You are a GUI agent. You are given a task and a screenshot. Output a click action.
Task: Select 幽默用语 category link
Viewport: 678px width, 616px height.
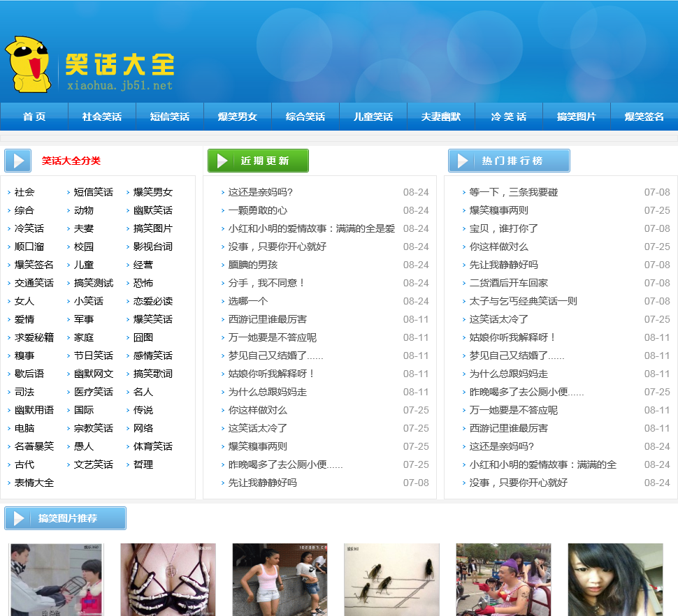[x=34, y=410]
